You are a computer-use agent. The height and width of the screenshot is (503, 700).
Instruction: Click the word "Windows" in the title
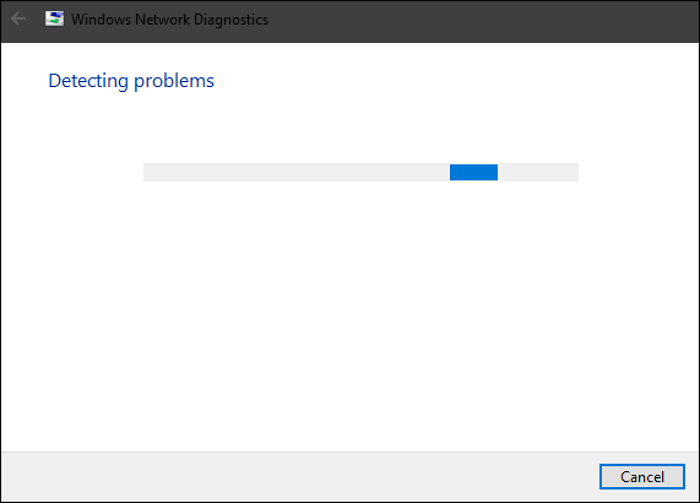click(x=101, y=20)
